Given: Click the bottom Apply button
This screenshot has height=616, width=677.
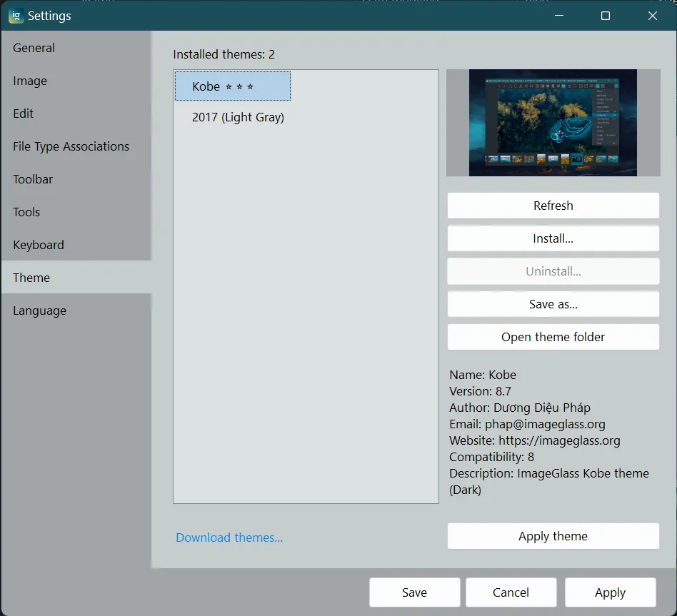Looking at the screenshot, I should (x=610, y=592).
